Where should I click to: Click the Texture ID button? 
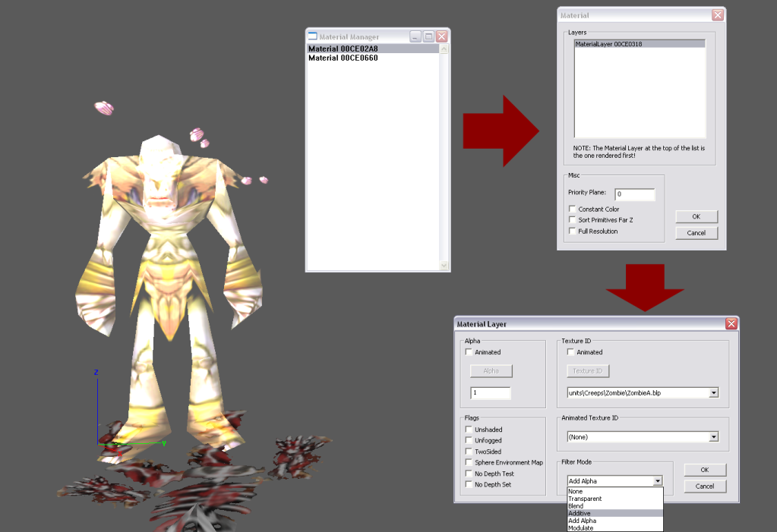588,370
